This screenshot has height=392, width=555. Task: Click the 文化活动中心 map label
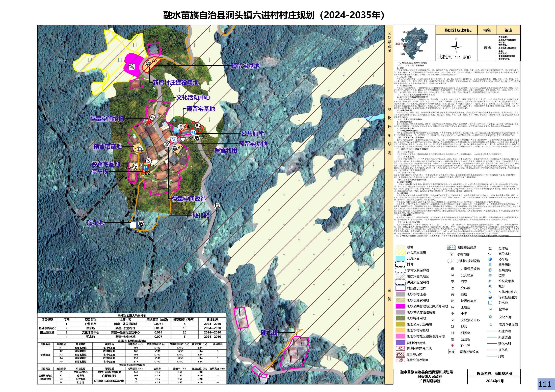(193, 98)
